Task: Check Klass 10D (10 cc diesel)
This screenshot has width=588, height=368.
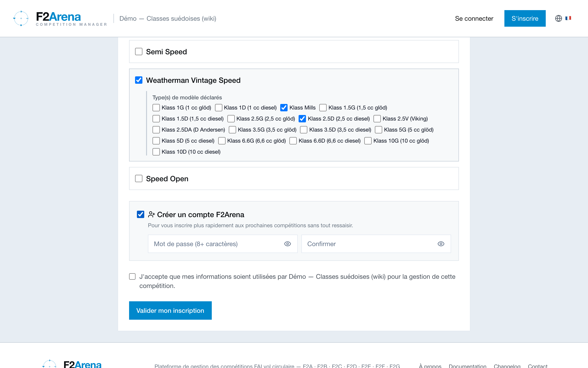Action: tap(156, 152)
